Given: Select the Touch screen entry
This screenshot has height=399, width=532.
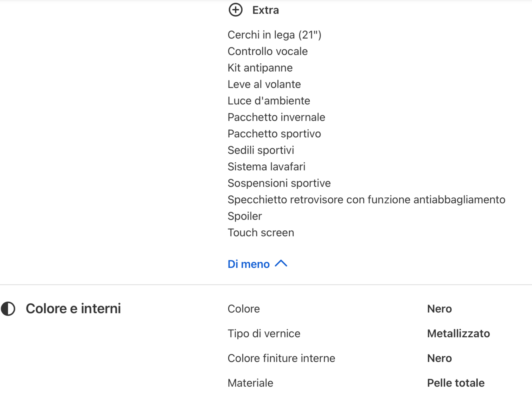Looking at the screenshot, I should tap(261, 233).
